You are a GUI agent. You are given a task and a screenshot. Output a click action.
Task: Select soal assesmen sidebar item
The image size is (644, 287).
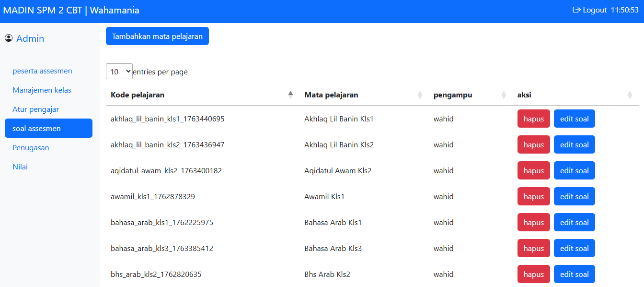[37, 129]
